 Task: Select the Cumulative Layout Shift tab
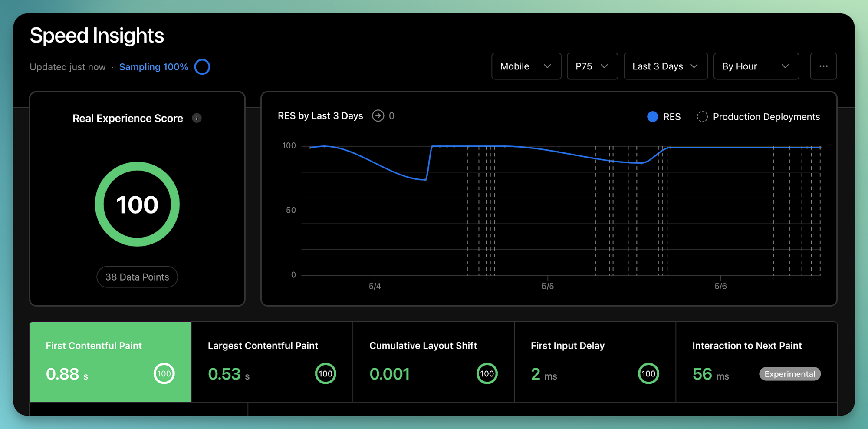coord(434,362)
